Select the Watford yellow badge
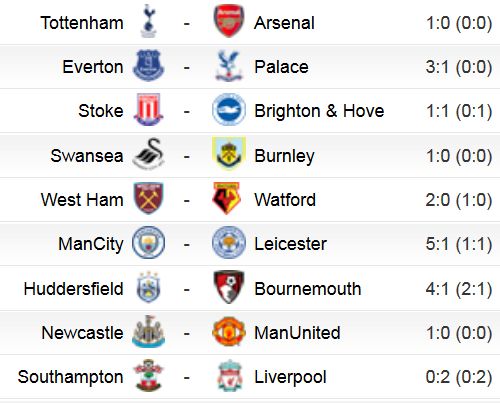 coord(227,198)
